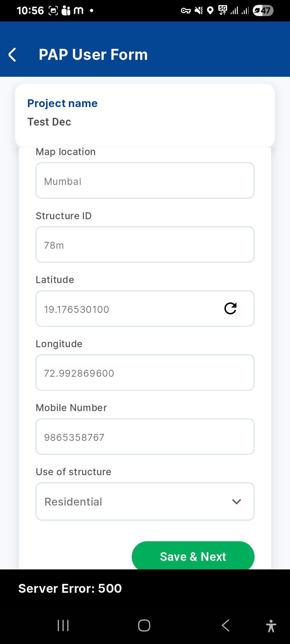
Task: Tap the PAP User Form title
Action: [93, 55]
